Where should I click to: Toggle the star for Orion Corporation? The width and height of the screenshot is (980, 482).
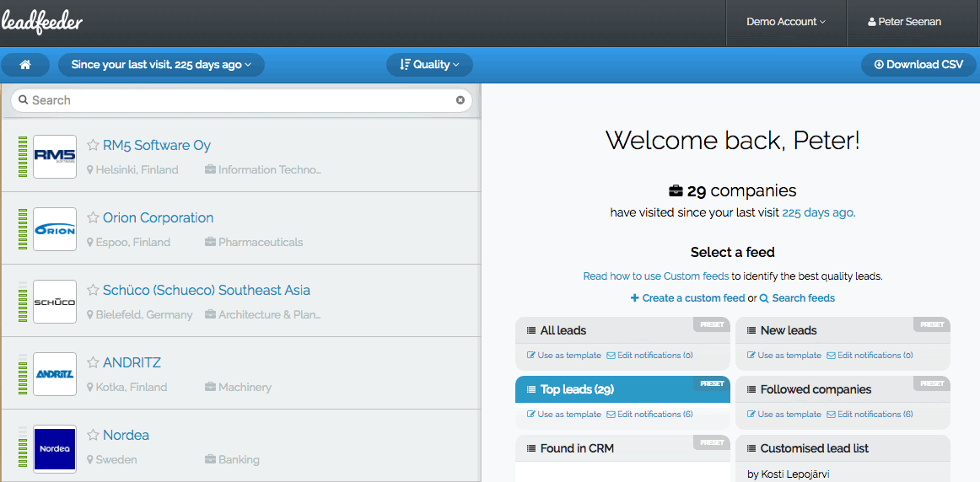[93, 218]
